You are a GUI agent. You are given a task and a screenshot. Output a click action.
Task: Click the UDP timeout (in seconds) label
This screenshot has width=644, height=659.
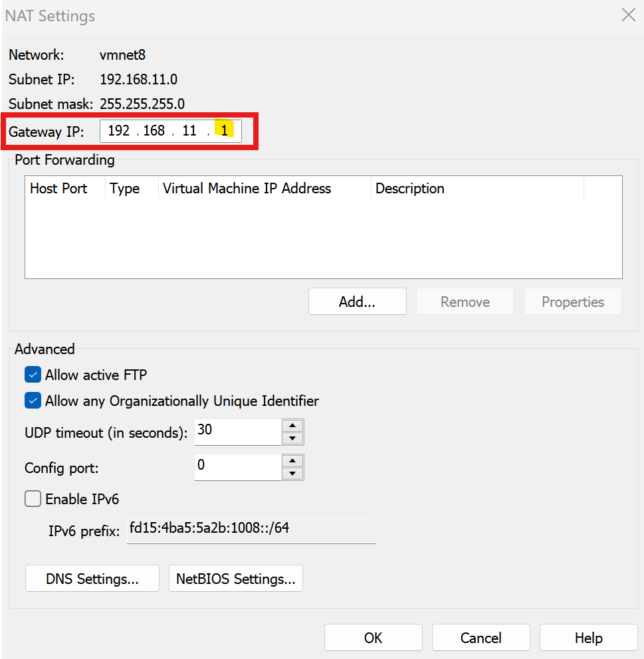pyautogui.click(x=106, y=432)
